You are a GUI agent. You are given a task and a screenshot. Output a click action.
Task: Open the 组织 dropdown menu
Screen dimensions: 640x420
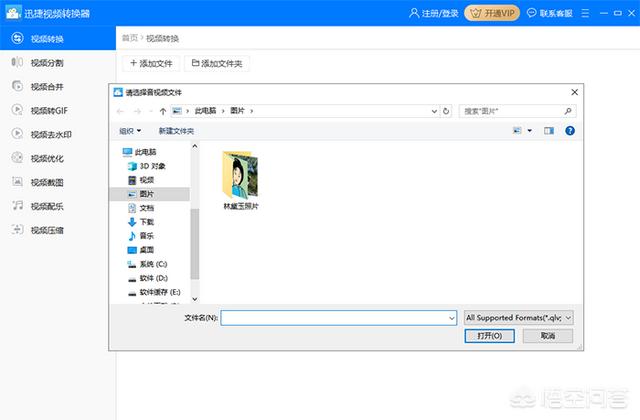[130, 131]
